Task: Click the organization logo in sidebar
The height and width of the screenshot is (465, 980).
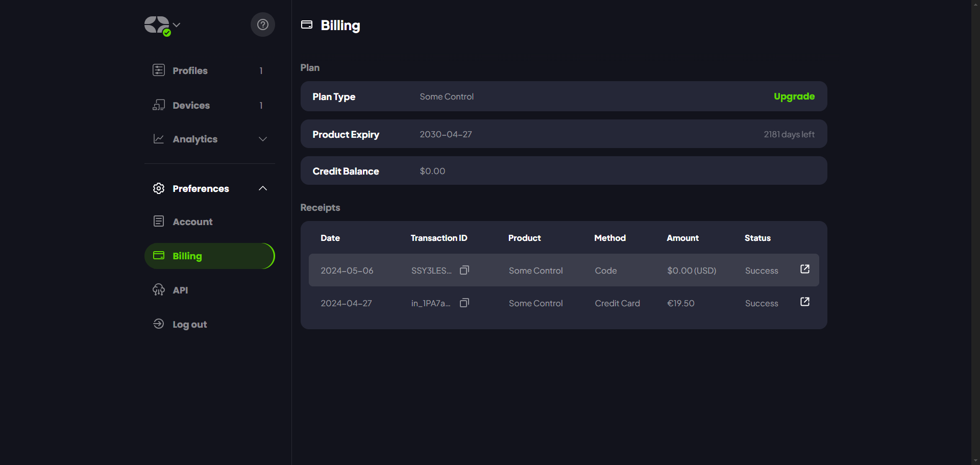Action: [156, 25]
